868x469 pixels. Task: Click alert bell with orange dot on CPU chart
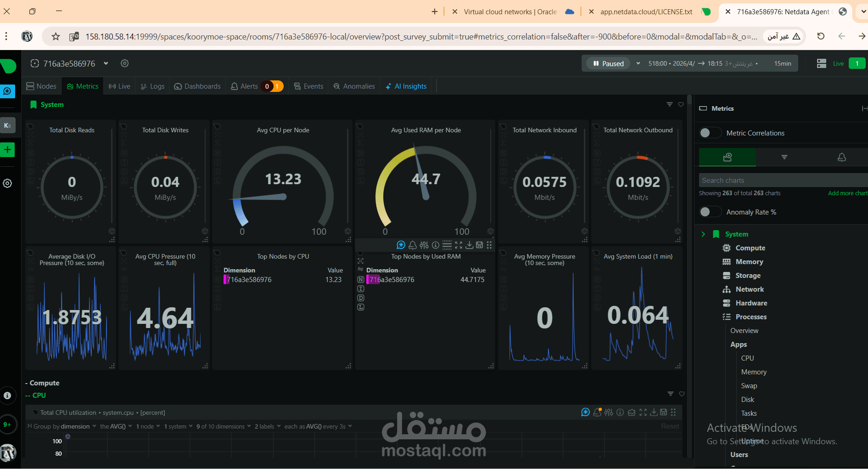597,412
